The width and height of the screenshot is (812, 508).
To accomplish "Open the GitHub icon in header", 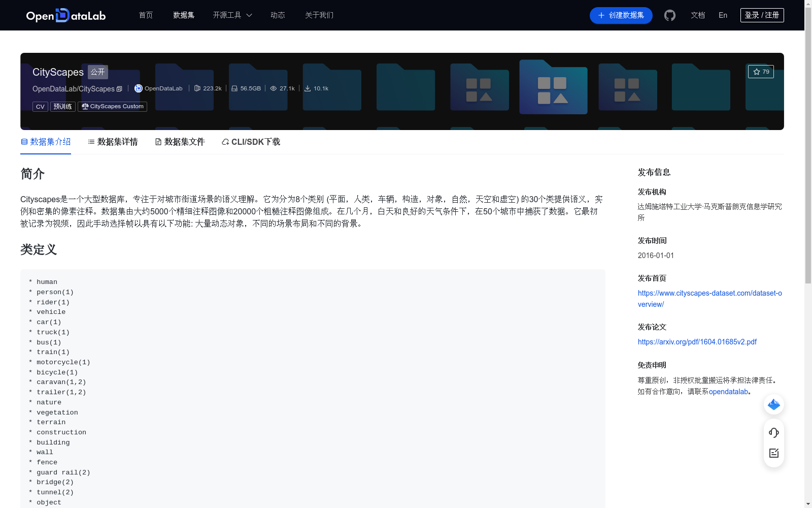I will [x=670, y=15].
